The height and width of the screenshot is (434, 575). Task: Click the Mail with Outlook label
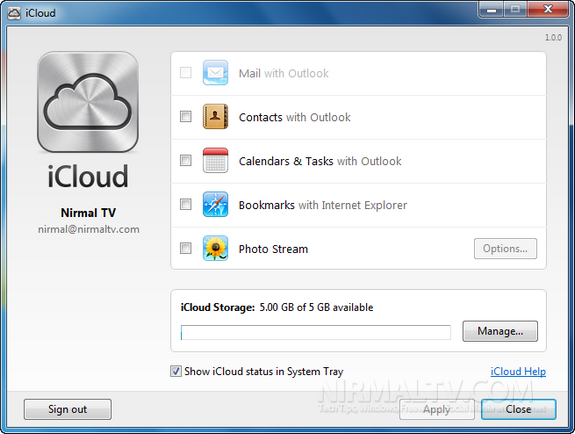pyautogui.click(x=283, y=73)
